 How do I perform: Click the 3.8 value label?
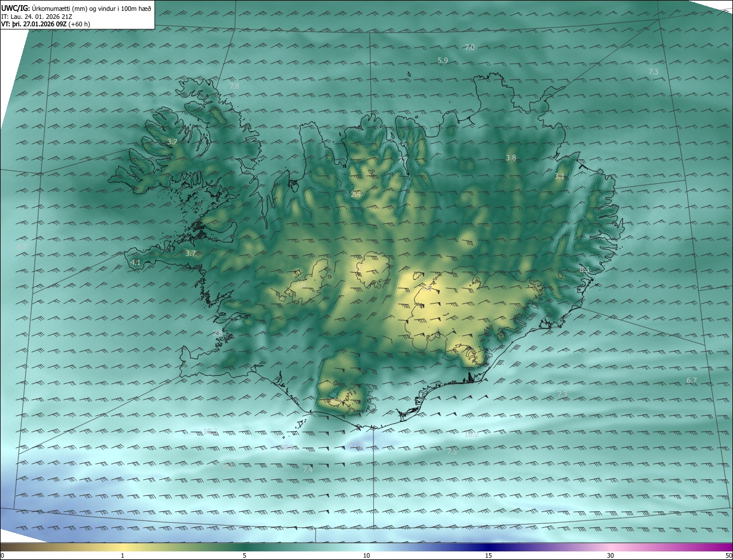[511, 157]
